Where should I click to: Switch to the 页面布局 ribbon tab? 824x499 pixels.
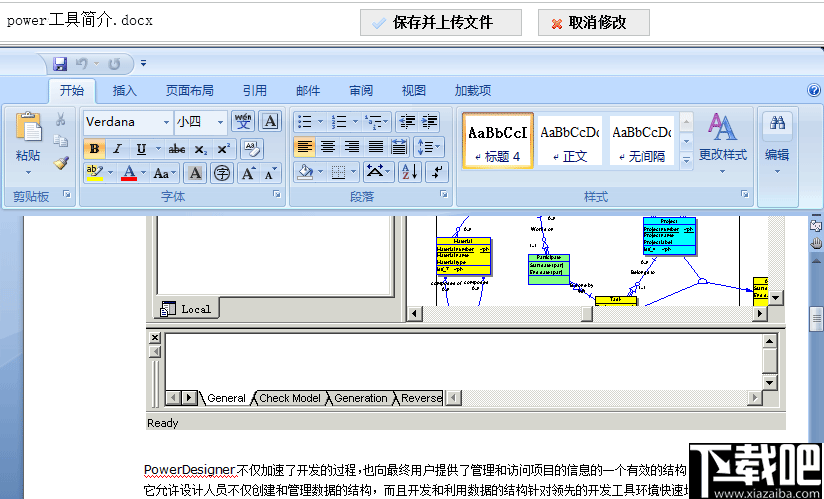[190, 90]
